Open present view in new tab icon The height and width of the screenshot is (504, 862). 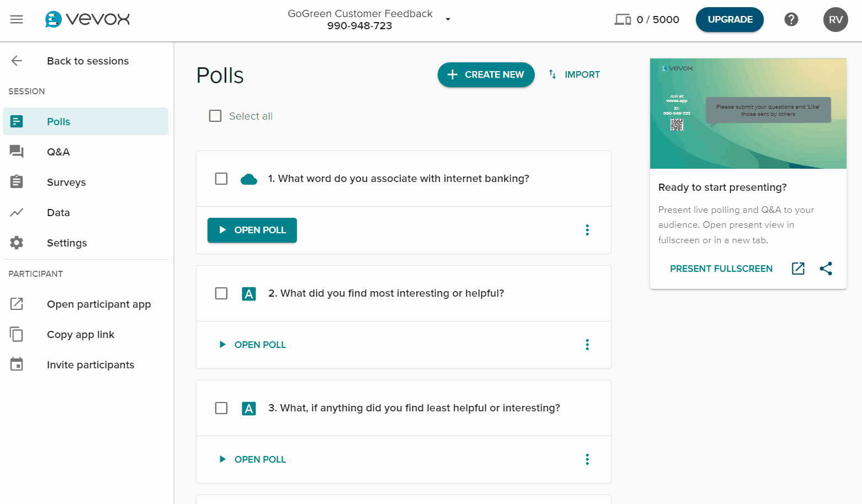798,269
